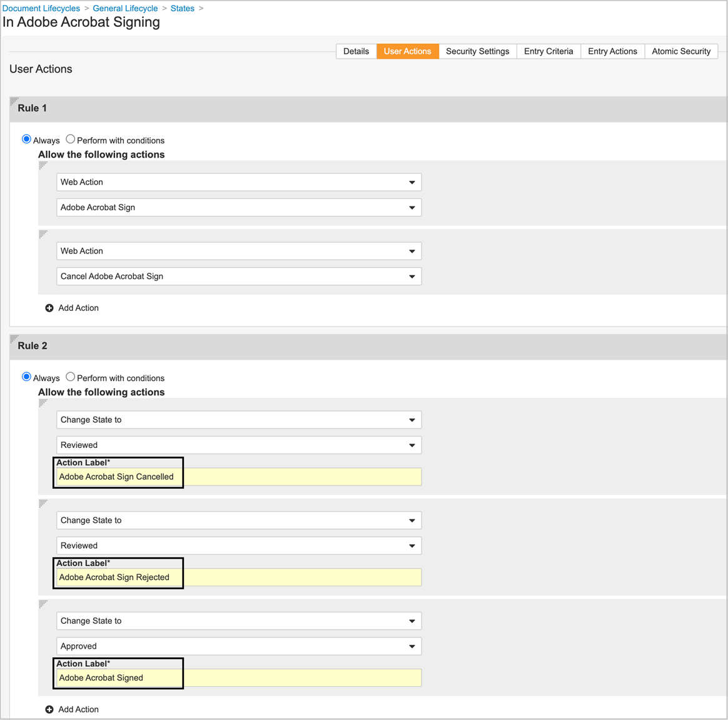Click drag handle icon beside Rule 1 header

tap(14, 101)
